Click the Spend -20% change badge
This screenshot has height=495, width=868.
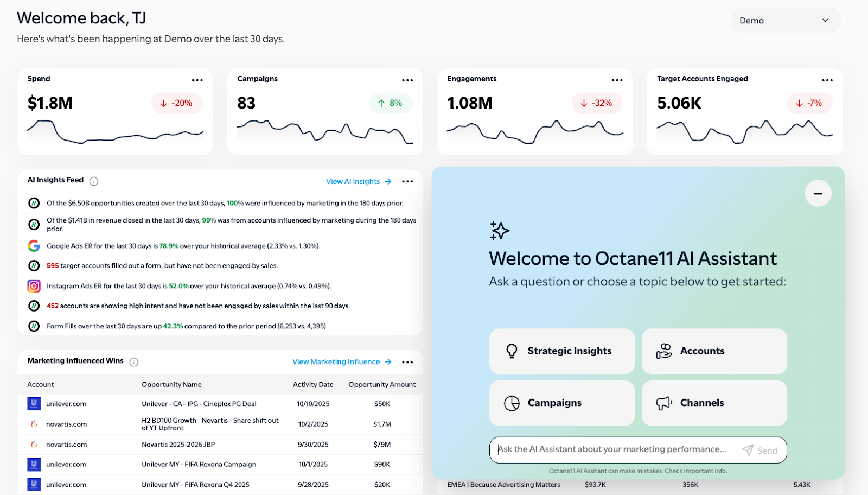176,103
